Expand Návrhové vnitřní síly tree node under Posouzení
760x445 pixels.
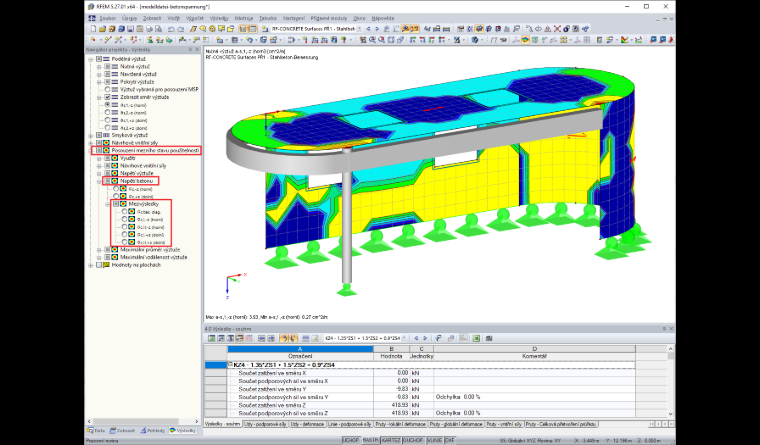coord(99,166)
